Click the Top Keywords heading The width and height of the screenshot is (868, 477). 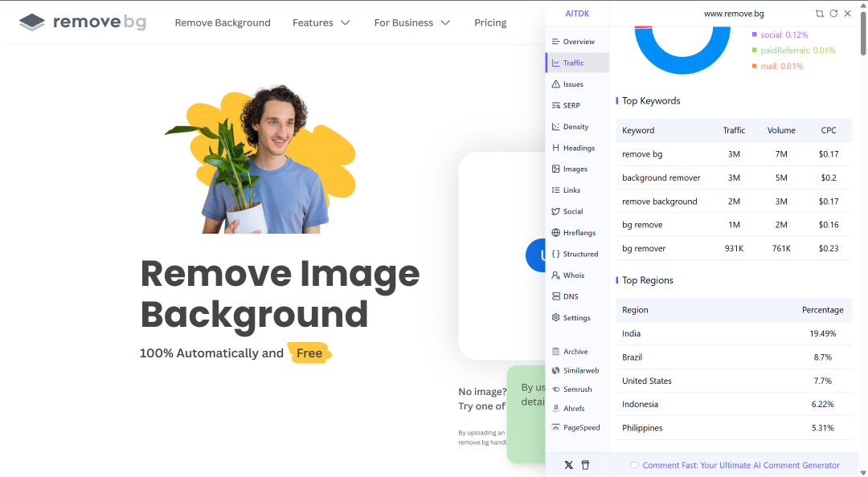[x=651, y=100]
